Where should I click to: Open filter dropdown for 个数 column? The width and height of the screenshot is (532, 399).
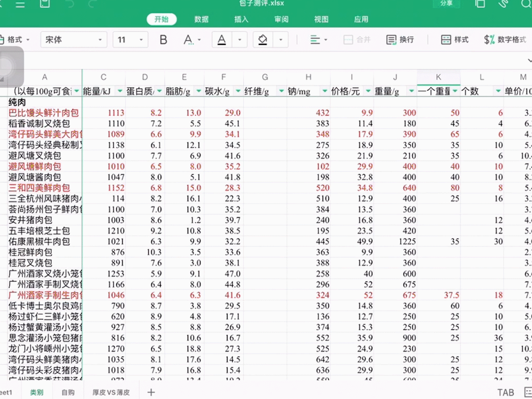point(498,91)
